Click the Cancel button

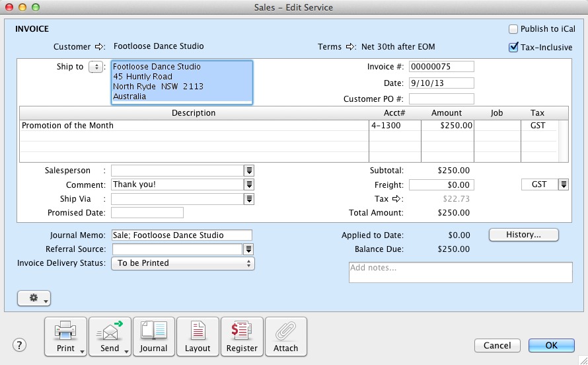497,345
